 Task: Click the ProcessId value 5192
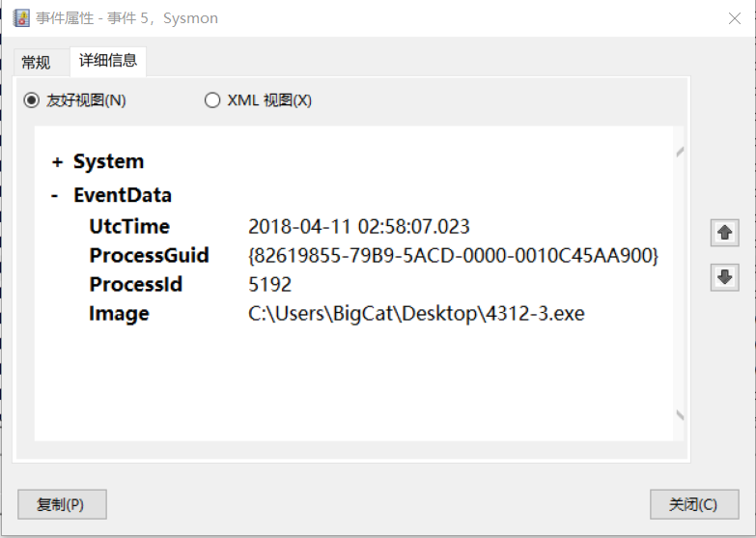[x=270, y=285]
